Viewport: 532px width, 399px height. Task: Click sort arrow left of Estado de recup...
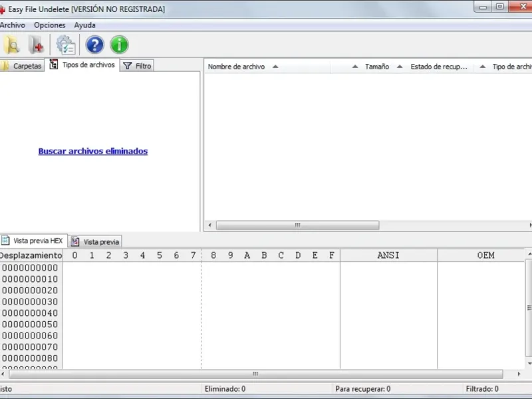[x=400, y=66]
